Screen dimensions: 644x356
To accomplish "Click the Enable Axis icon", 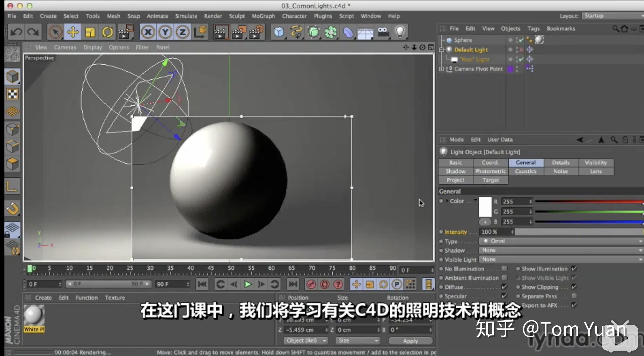I will pyautogui.click(x=12, y=186).
